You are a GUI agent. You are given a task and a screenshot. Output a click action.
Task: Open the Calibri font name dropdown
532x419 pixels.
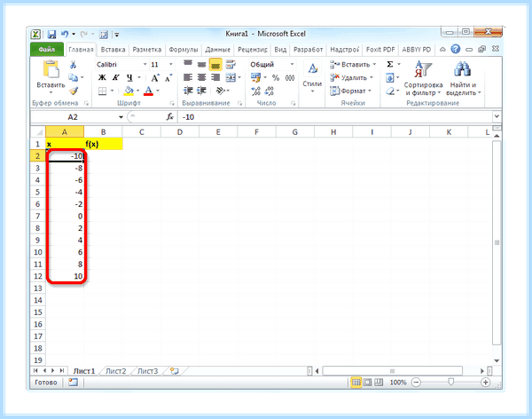(145, 64)
